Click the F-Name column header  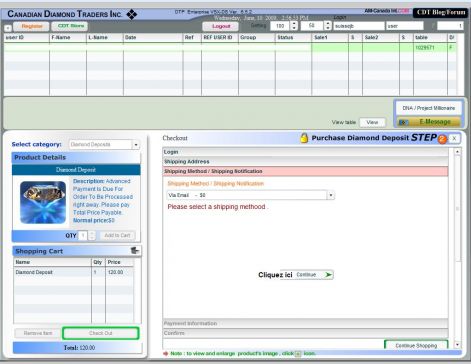click(x=68, y=37)
